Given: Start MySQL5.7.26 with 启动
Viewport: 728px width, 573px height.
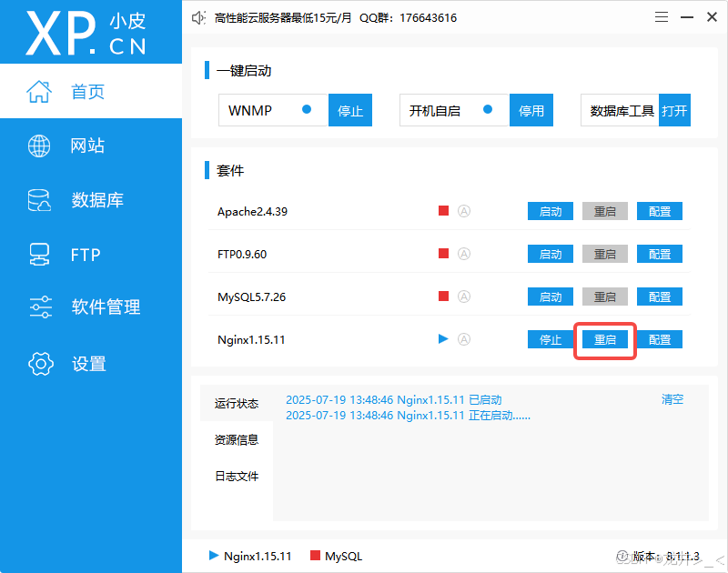Looking at the screenshot, I should (551, 297).
